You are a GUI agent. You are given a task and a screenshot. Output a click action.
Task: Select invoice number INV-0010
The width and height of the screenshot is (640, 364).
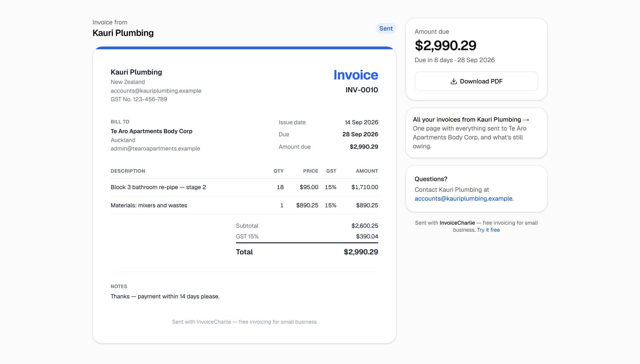click(x=362, y=90)
